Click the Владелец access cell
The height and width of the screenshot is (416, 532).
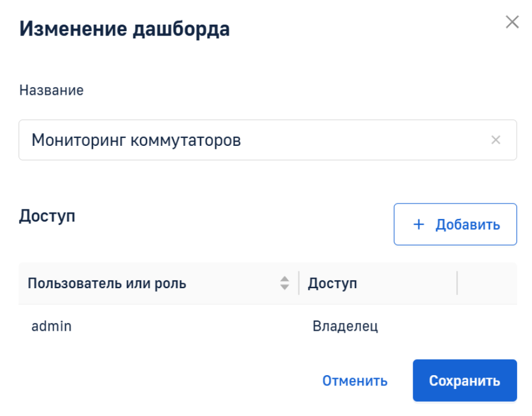pos(345,326)
